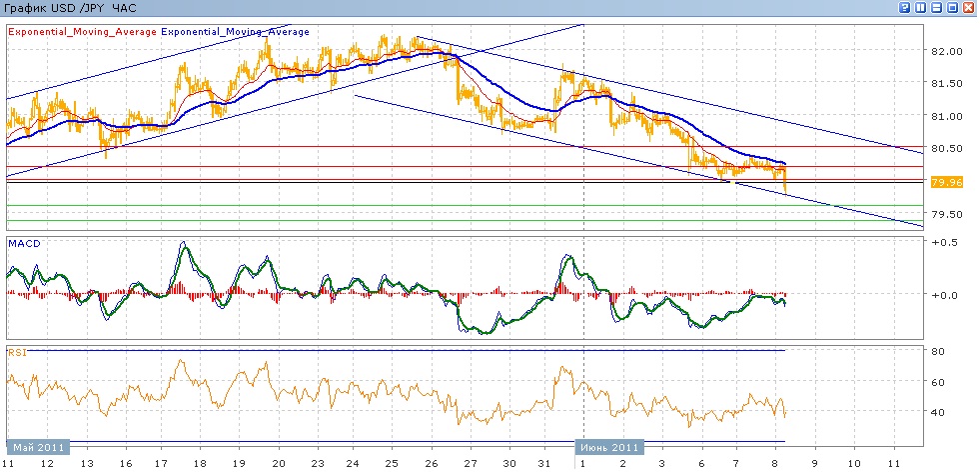The image size is (980, 474).
Task: Click the RSI indicator panel label
Action: (x=18, y=353)
